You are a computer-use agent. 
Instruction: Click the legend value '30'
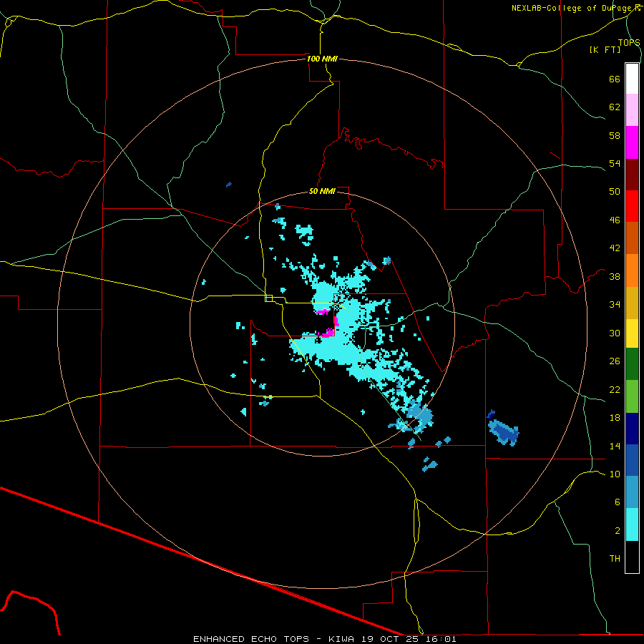coord(615,333)
